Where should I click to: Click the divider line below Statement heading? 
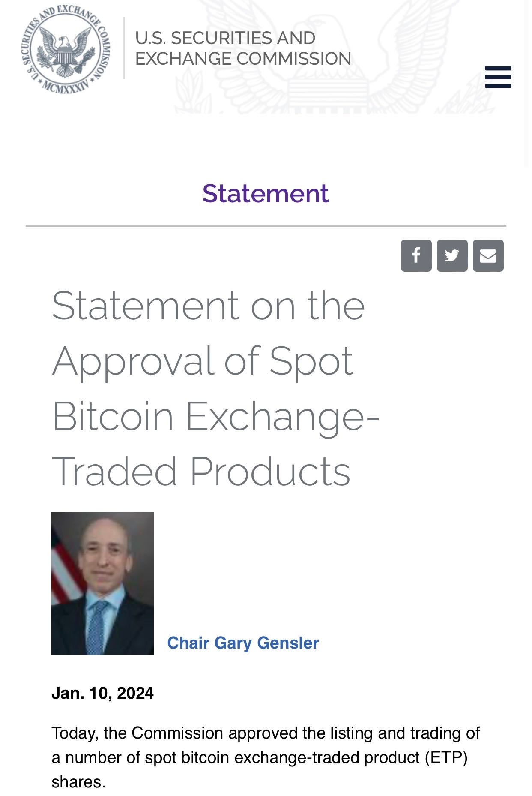(x=266, y=226)
